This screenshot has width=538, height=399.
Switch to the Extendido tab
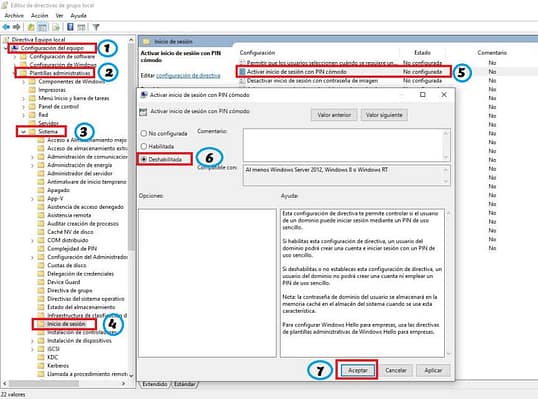point(155,384)
